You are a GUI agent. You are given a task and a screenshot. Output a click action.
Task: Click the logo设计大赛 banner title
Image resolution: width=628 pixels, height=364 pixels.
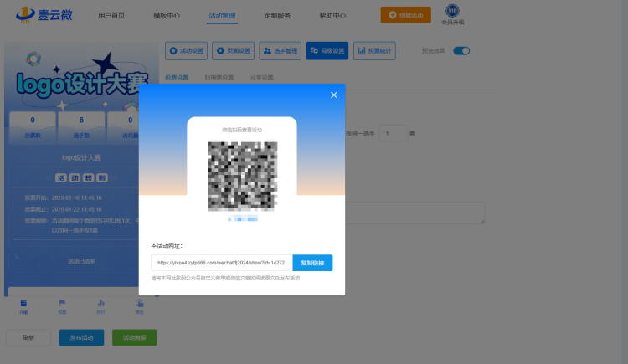click(x=82, y=84)
